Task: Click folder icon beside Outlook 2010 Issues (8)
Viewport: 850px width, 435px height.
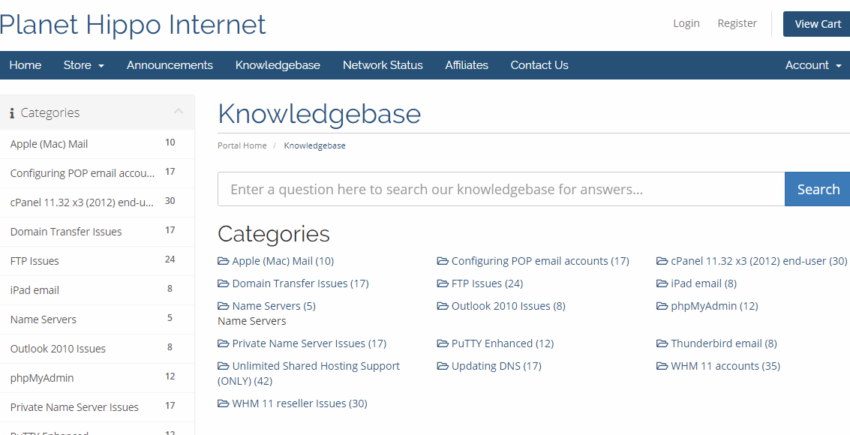Action: point(442,306)
